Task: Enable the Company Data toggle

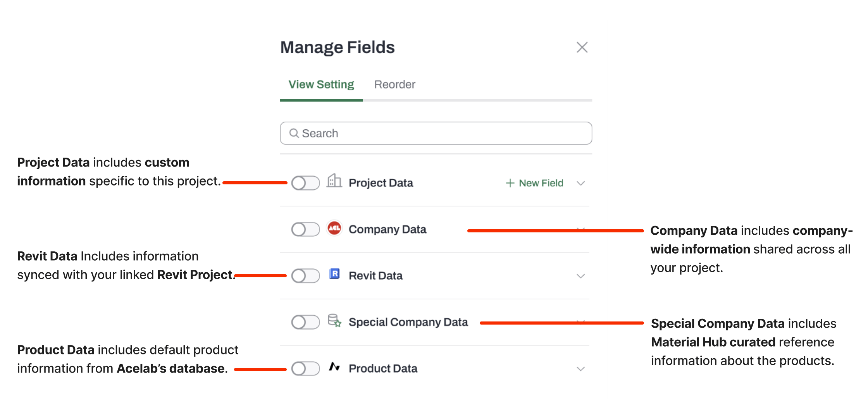Action: 306,229
